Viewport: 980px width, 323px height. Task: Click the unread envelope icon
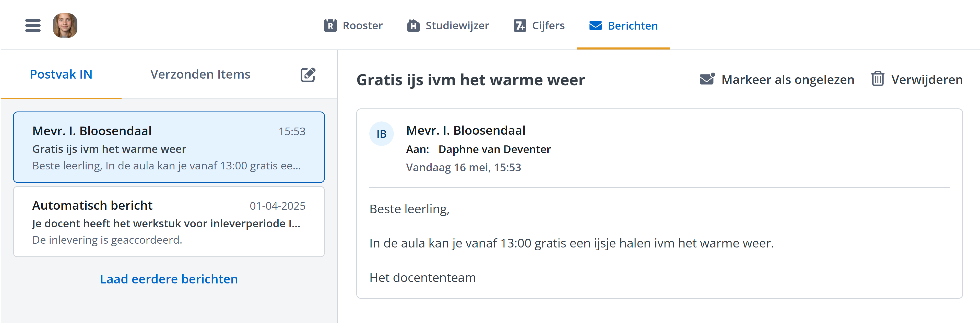707,79
